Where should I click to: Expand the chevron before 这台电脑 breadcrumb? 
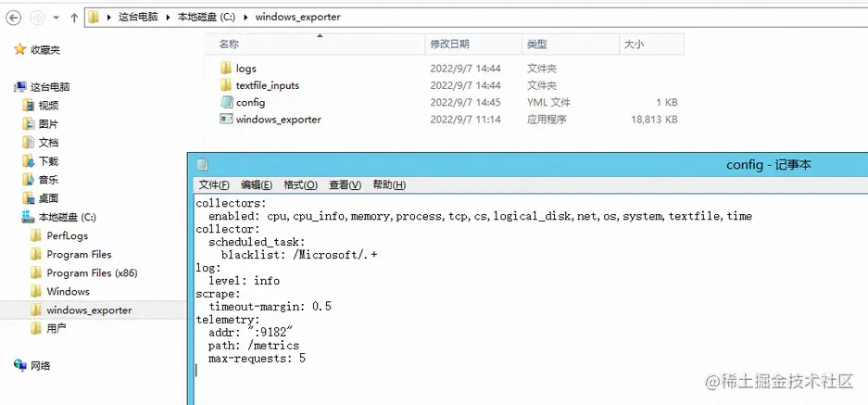click(109, 18)
